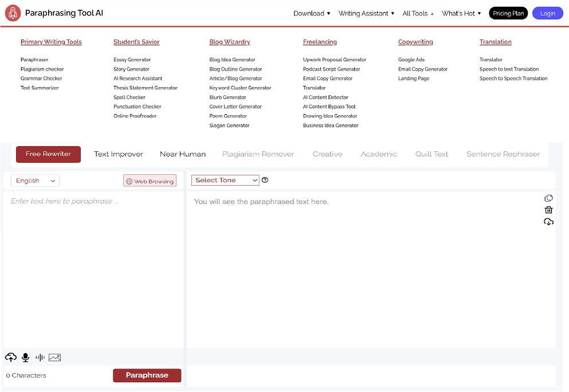Screen dimensions: 569x392
Task: Open the Blog Idea Generator link
Action: 232,60
